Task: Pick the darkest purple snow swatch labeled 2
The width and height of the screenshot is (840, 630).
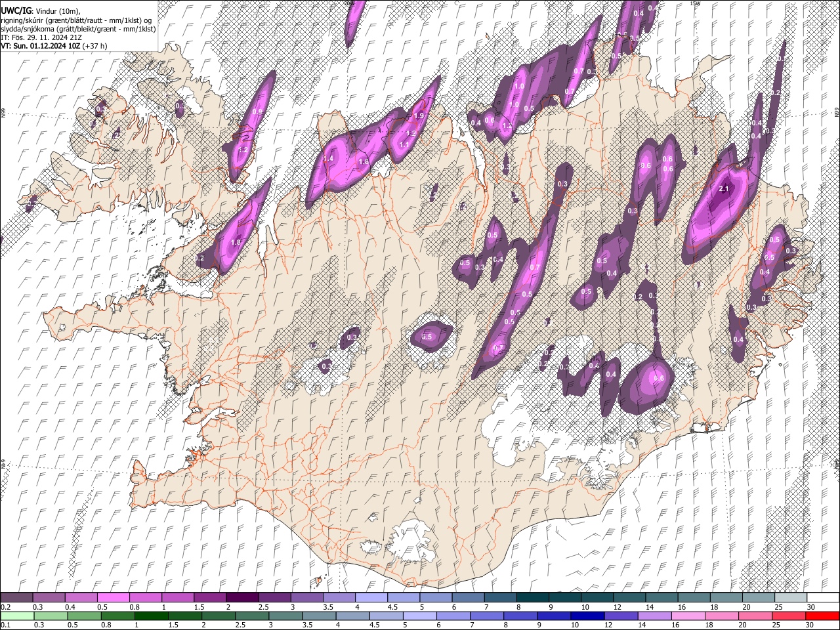Action: (x=242, y=598)
